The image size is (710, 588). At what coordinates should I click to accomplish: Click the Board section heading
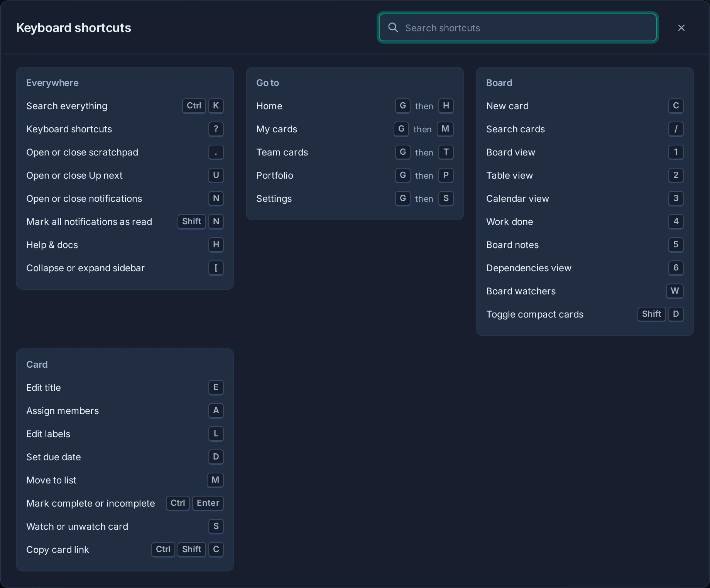click(x=499, y=83)
